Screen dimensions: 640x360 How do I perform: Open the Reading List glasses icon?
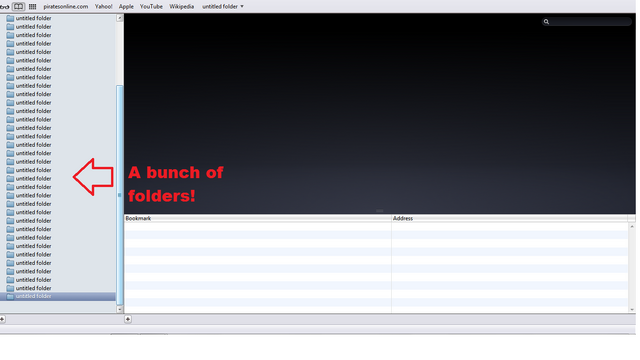(x=4, y=7)
